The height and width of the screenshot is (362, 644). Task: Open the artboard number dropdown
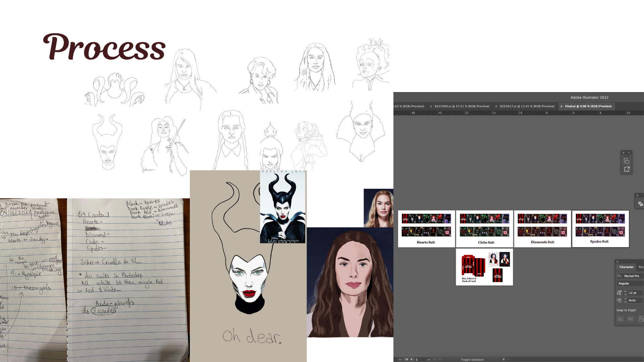click(429, 359)
